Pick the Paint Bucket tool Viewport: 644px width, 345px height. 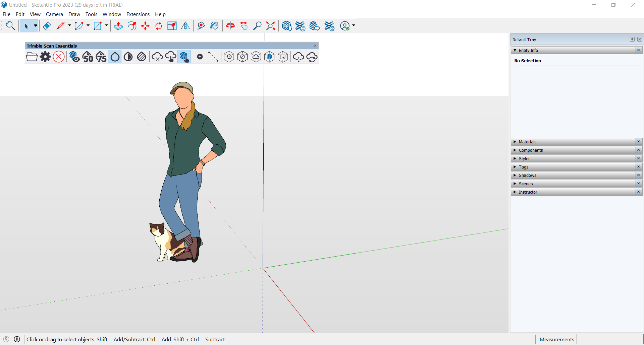214,26
